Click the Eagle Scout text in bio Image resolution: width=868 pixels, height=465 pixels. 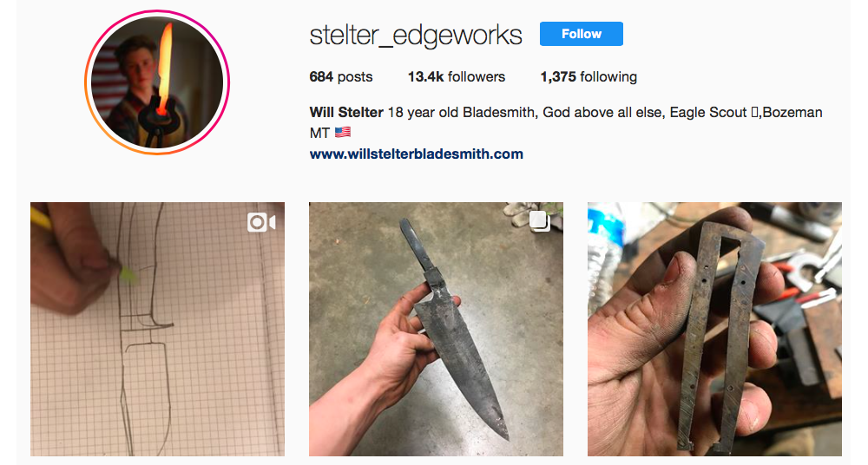coord(708,113)
